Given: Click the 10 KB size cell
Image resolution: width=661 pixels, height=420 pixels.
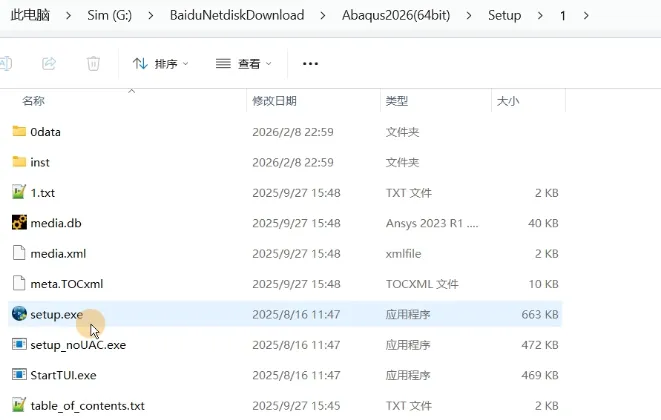Looking at the screenshot, I should 544,284.
